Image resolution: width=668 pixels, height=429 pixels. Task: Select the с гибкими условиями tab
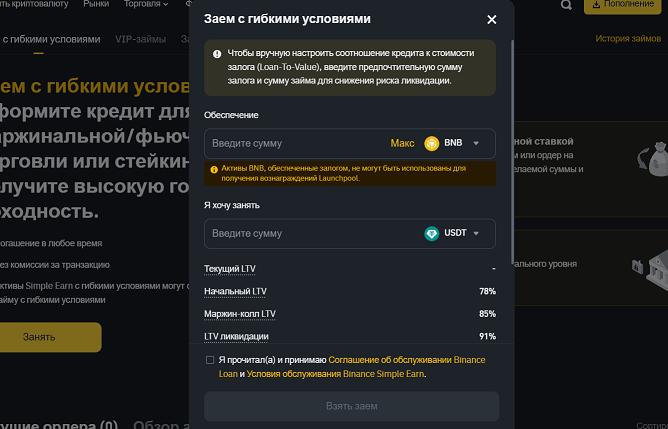pos(50,39)
